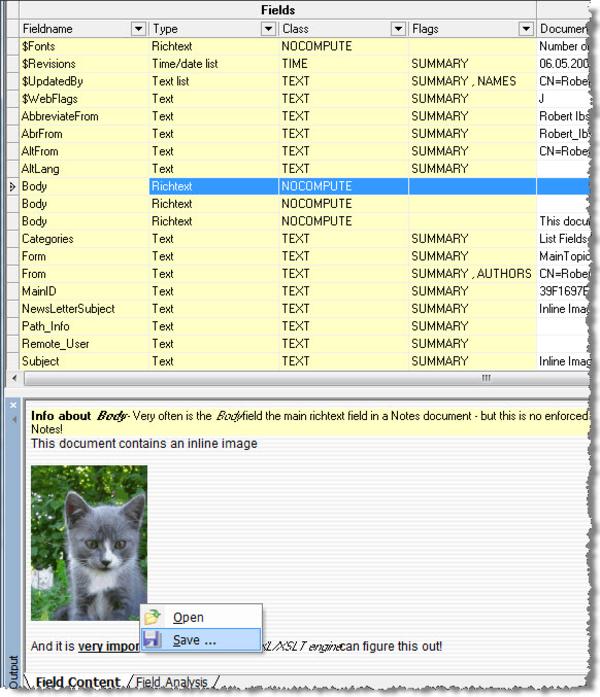The image size is (600, 697).
Task: Close the output panel with the X icon
Action: tap(13, 405)
